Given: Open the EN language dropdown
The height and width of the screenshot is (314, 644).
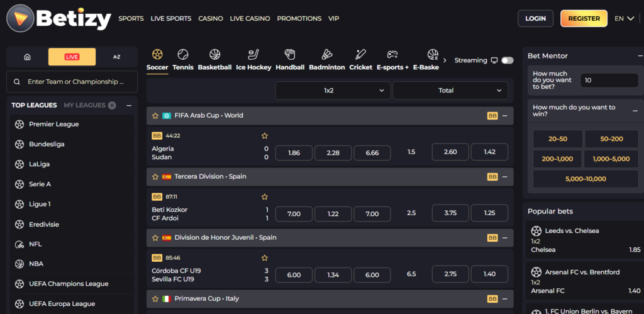Looking at the screenshot, I should (x=625, y=18).
